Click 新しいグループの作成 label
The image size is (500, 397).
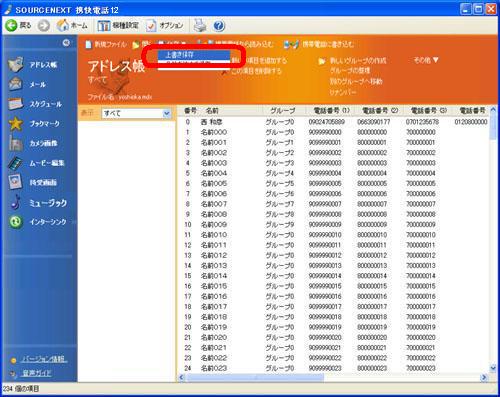358,61
